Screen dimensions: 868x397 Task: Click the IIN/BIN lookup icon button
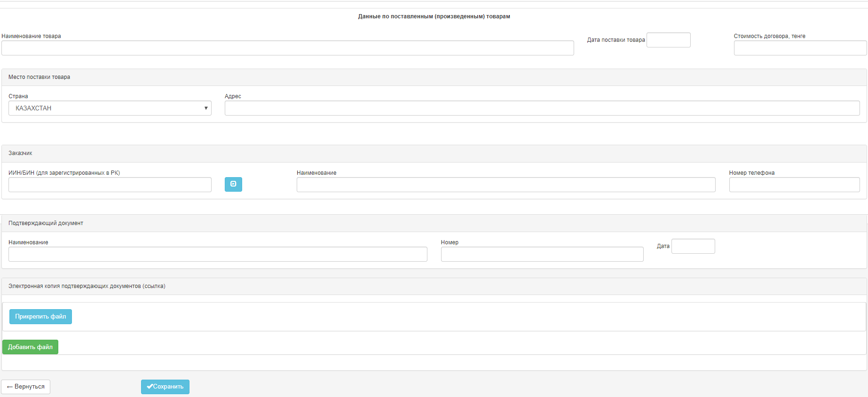233,184
